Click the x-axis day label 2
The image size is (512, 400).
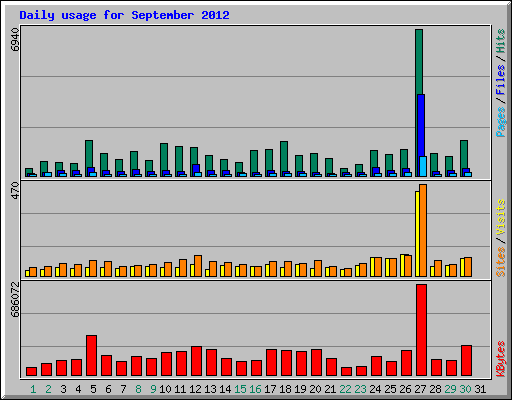[48, 389]
